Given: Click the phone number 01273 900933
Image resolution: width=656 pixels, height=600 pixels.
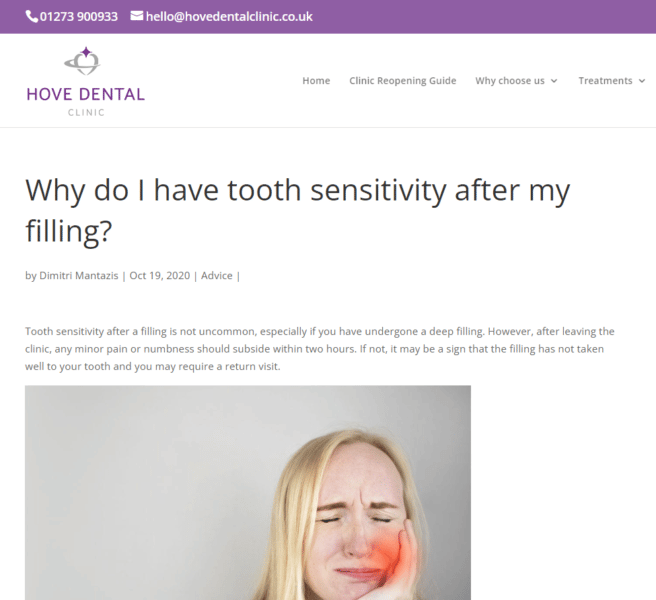Looking at the screenshot, I should [78, 17].
